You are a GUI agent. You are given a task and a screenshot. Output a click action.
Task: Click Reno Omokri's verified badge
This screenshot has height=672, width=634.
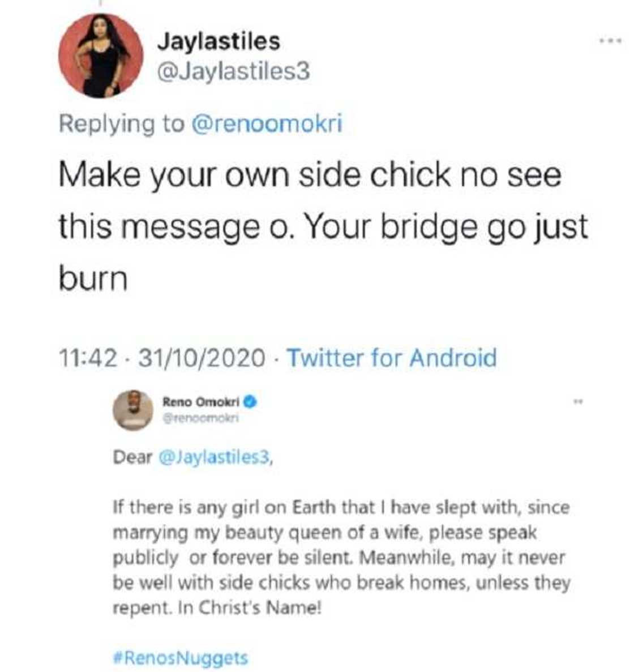tap(250, 400)
